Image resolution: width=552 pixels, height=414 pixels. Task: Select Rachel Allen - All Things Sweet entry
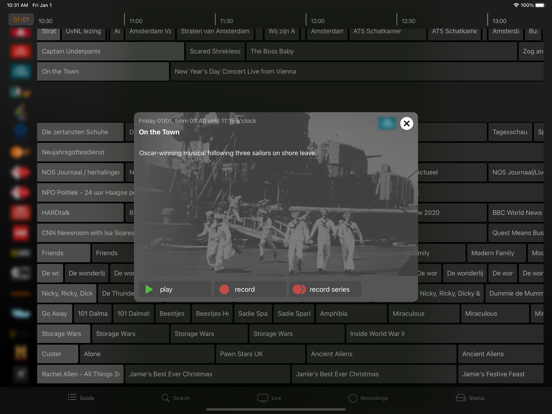coord(80,374)
